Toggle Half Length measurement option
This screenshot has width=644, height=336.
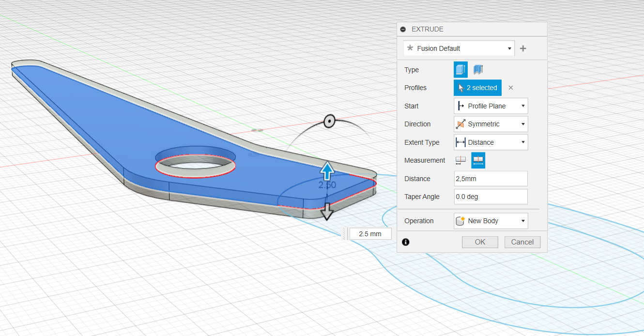(x=460, y=160)
